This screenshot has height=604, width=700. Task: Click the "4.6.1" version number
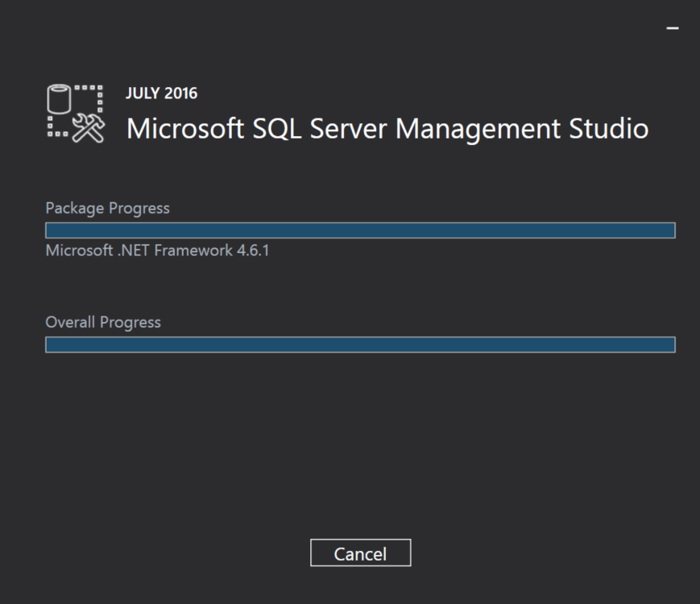click(x=252, y=250)
